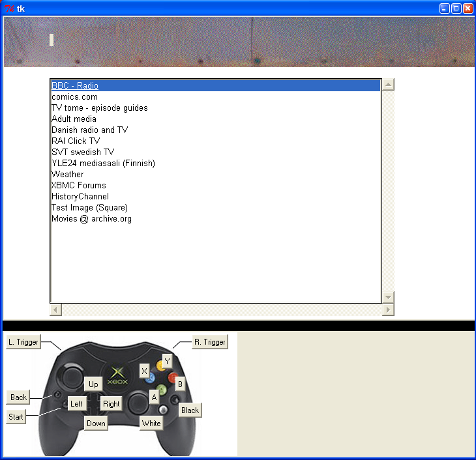
Task: Select the Adult media entry
Action: point(216,119)
